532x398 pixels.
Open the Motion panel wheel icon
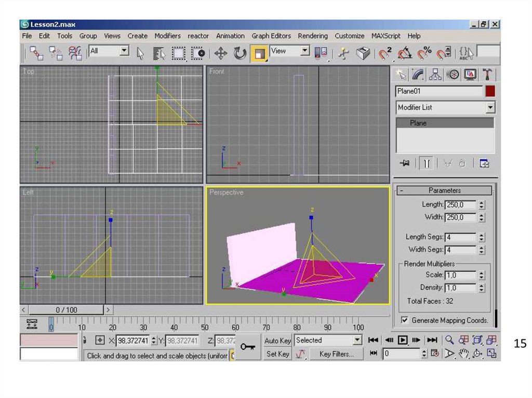(x=453, y=74)
